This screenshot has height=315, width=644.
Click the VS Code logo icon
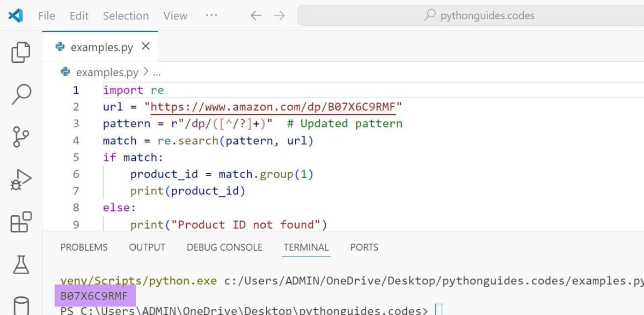click(16, 16)
